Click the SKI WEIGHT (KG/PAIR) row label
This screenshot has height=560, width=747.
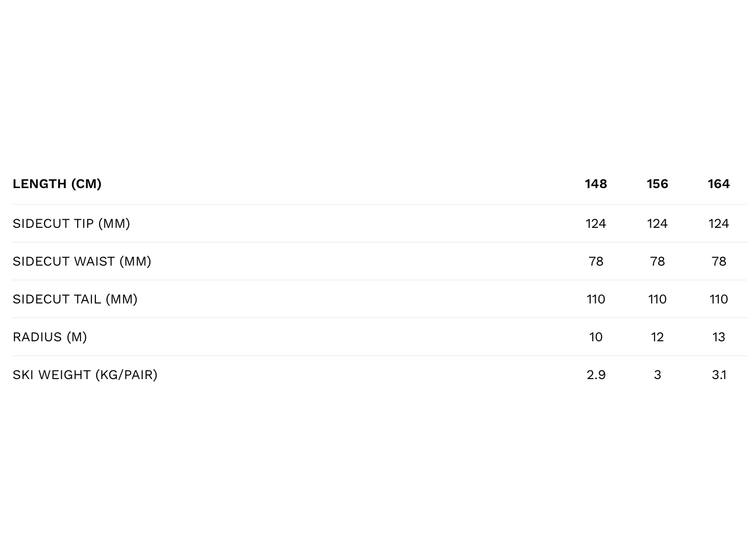tap(85, 375)
